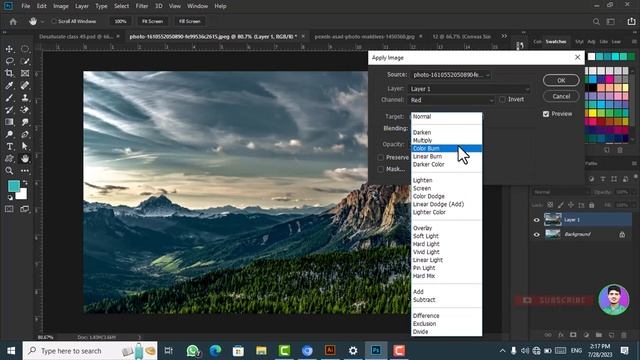Open the Filter menu
Viewport: 640px width, 360px height.
point(142,6)
